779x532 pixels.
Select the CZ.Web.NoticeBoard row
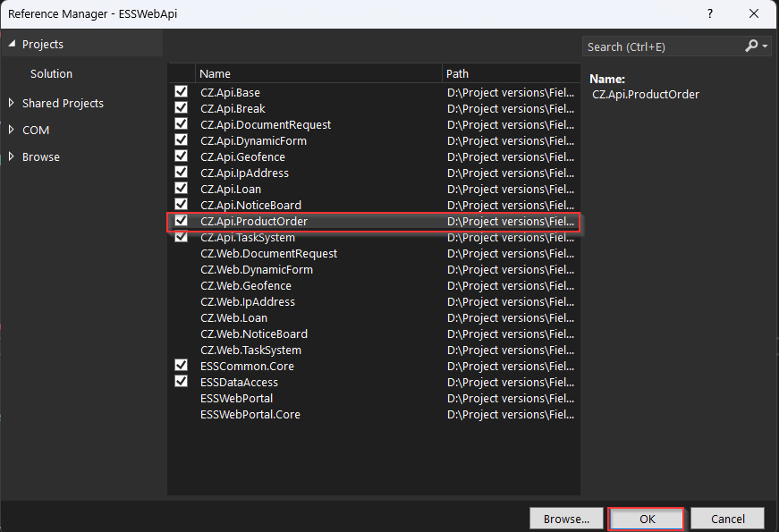(x=374, y=334)
